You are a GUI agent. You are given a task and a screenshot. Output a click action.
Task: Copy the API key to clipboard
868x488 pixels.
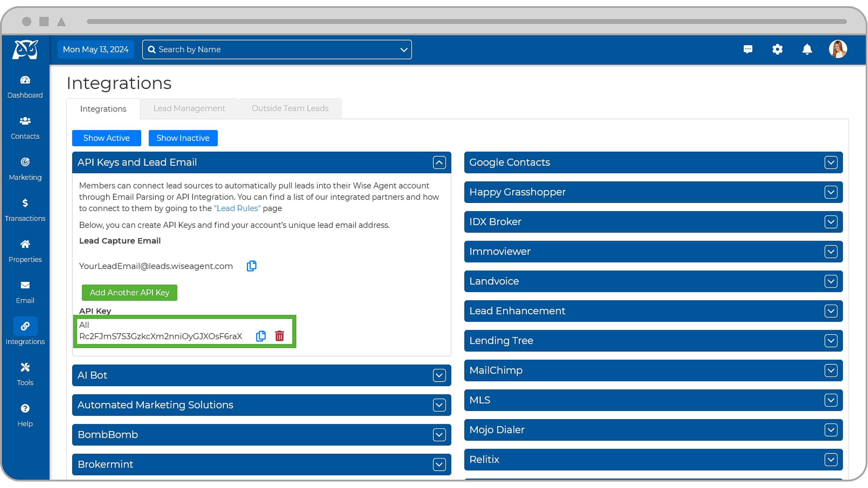(x=261, y=336)
